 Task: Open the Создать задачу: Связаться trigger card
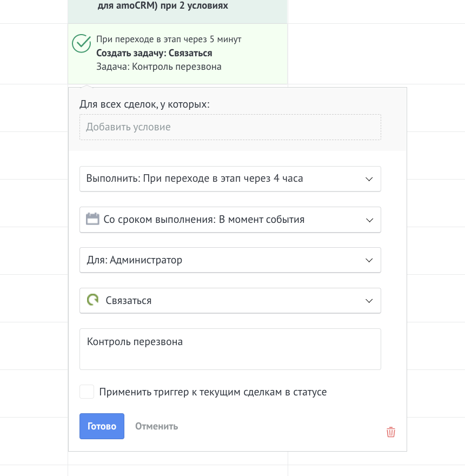177,54
